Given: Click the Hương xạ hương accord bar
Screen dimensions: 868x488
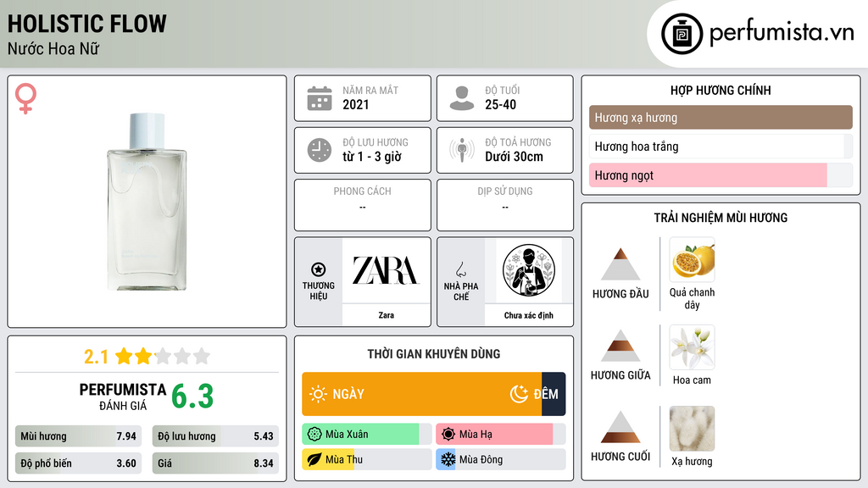Looking at the screenshot, I should (x=721, y=117).
